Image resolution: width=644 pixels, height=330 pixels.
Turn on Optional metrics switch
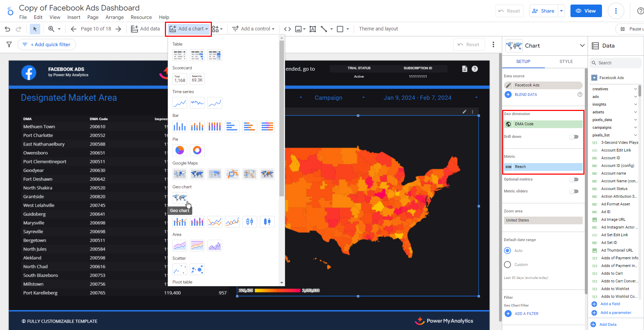click(574, 180)
